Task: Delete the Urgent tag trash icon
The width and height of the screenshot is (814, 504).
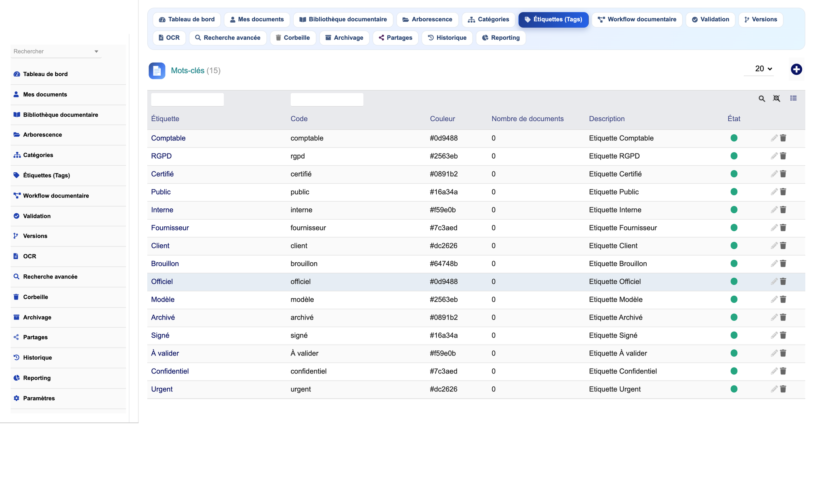Action: point(783,389)
